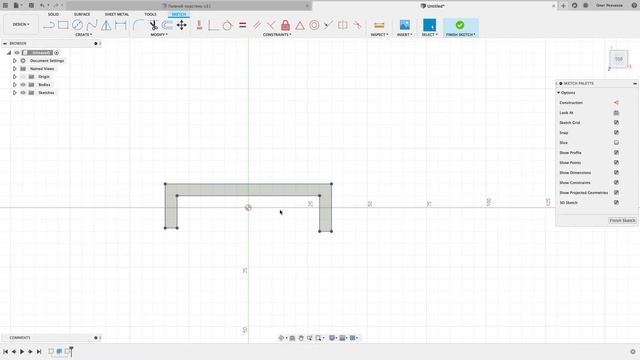Image resolution: width=640 pixels, height=360 pixels.
Task: Select the Spline sketch tool
Action: [x=92, y=25]
